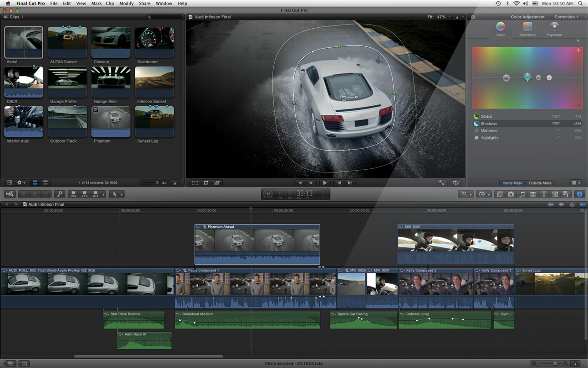This screenshot has width=588, height=368.
Task: Open the Music and Sound browser
Action: [x=522, y=194]
